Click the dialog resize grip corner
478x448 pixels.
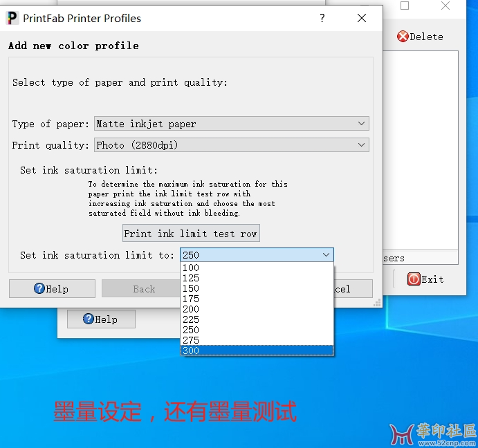[378, 303]
